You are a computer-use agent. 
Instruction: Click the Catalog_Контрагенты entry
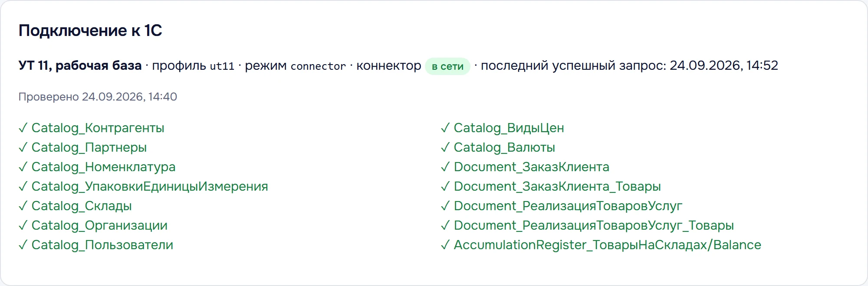[92, 128]
